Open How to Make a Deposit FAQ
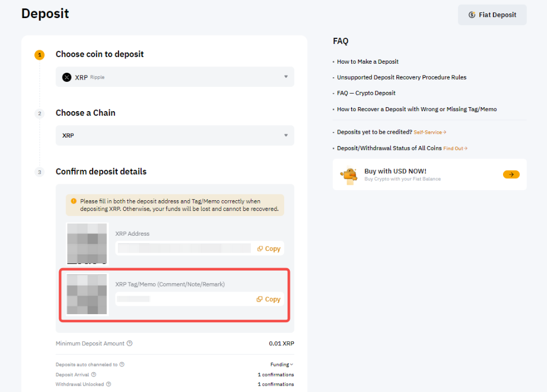Viewport: 547px width, 392px height. [368, 61]
